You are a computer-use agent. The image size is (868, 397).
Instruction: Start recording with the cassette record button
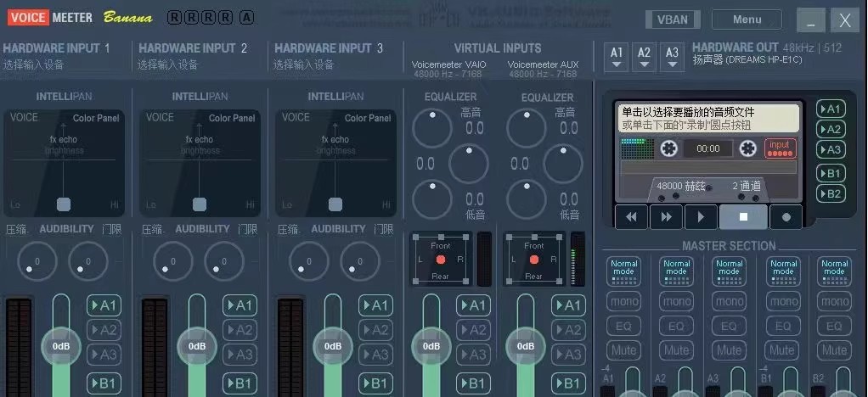(x=786, y=217)
